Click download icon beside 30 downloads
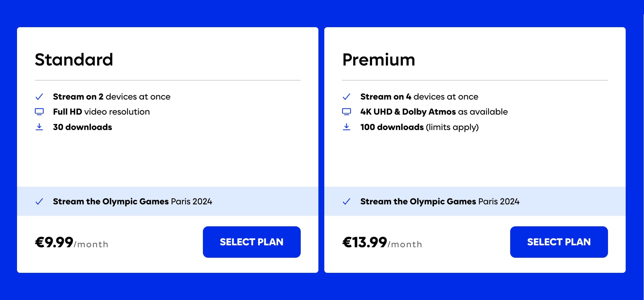The image size is (644, 300). (x=39, y=127)
